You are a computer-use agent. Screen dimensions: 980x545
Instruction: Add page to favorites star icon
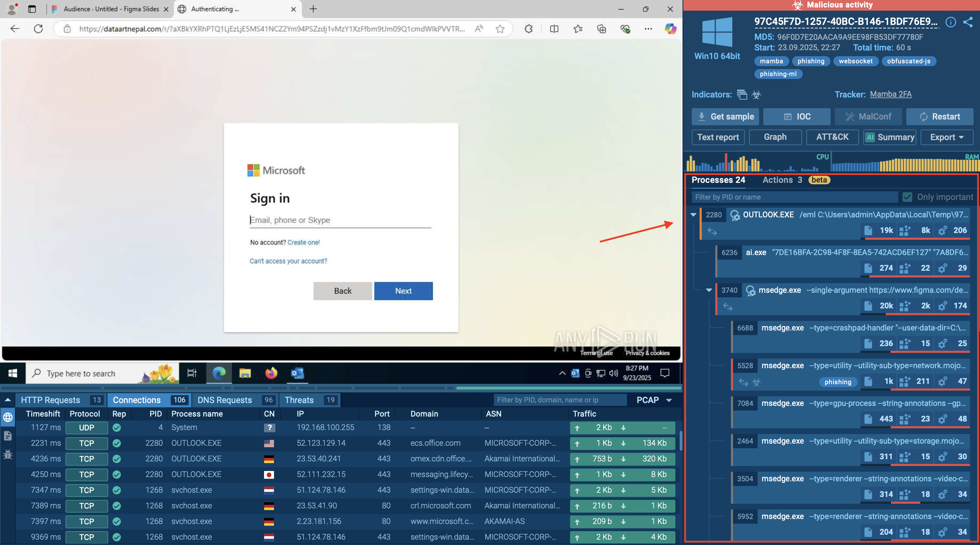[x=500, y=29]
